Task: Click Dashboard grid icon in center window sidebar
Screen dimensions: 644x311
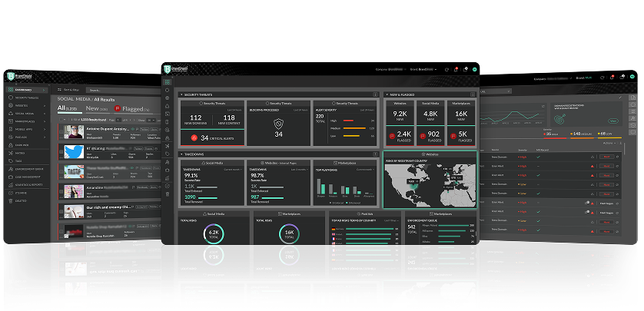Action: point(168,82)
